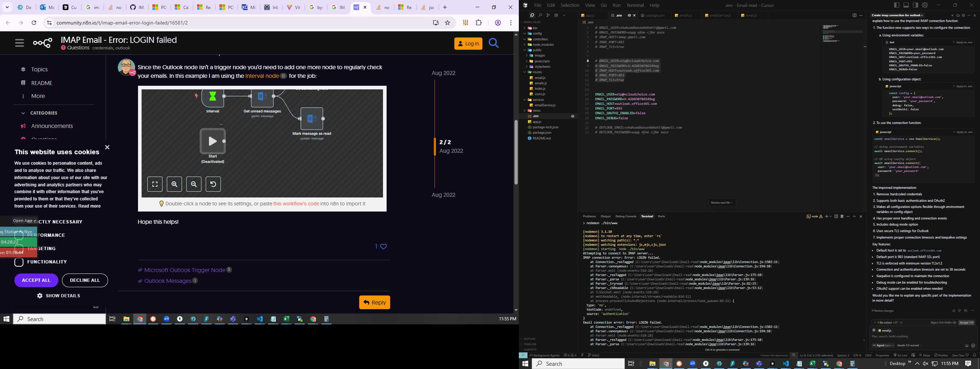
Task: Open the Search view in Cursor activity bar
Action: click(540, 15)
